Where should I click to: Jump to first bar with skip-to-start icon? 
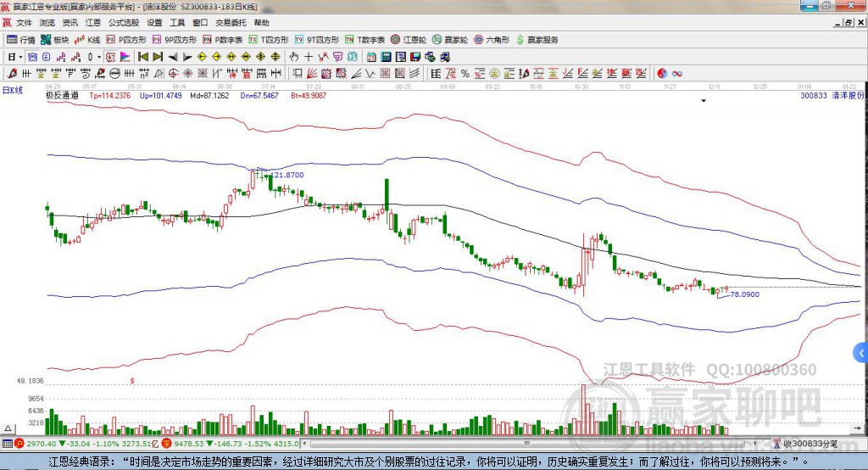point(142,57)
